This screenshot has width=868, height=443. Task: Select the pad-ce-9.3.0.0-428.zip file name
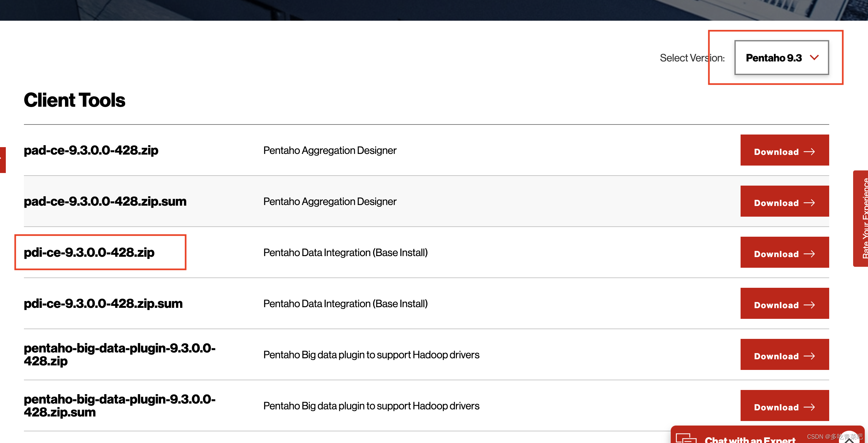[x=91, y=150]
